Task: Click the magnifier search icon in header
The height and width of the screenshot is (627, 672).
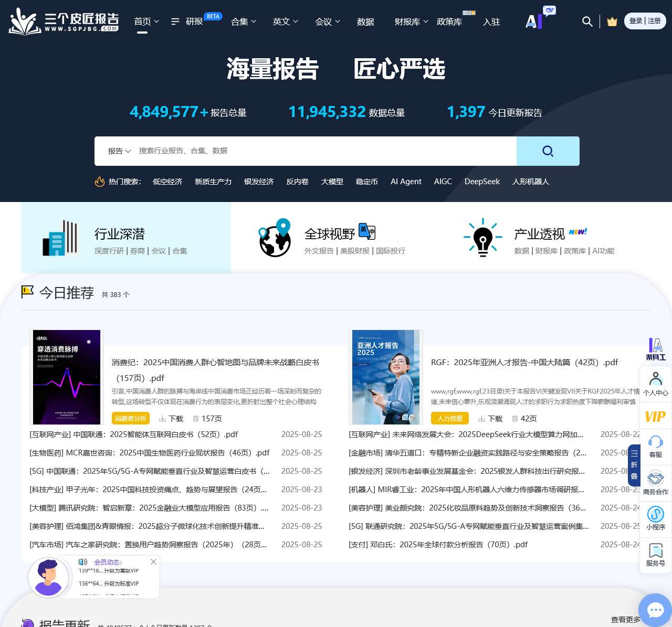Action: (x=587, y=22)
